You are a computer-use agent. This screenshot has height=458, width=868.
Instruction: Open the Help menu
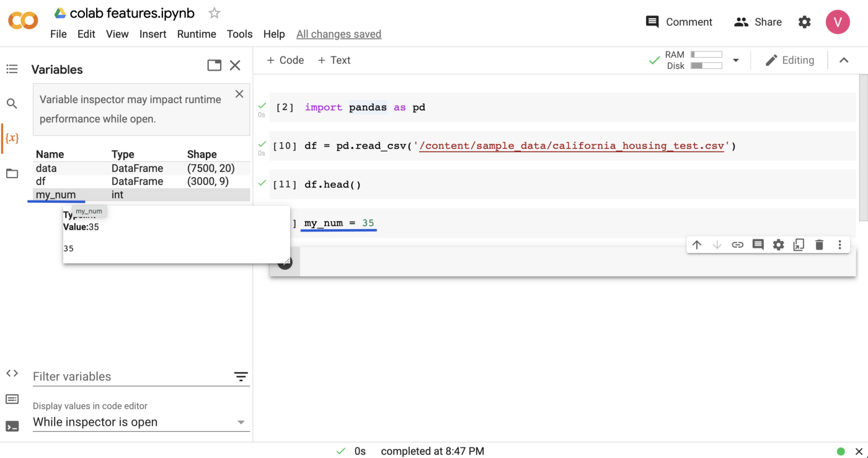coord(274,34)
